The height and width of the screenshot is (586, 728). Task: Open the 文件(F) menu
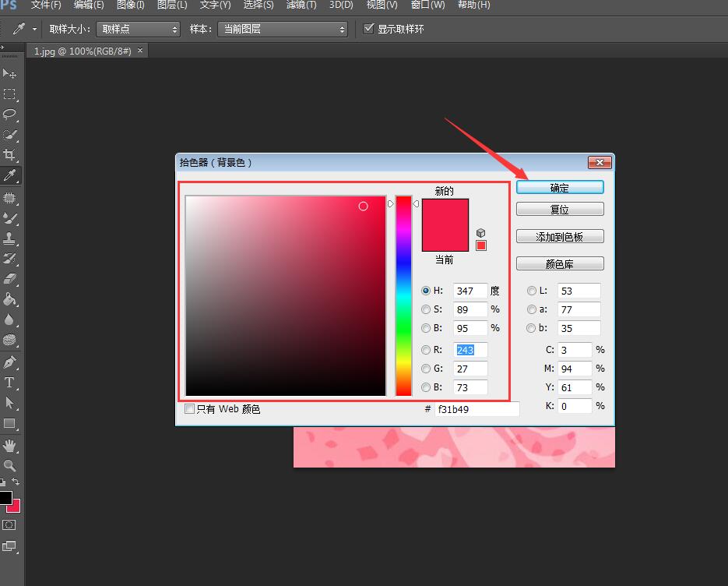(46, 5)
